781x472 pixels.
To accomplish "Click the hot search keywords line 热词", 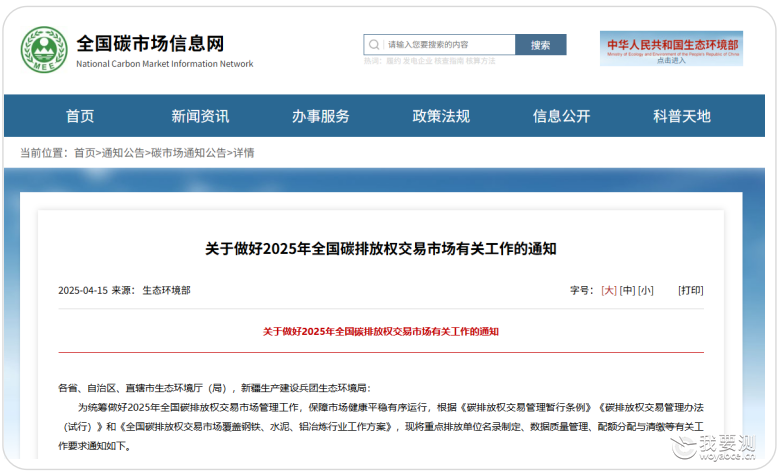I will click(x=429, y=61).
